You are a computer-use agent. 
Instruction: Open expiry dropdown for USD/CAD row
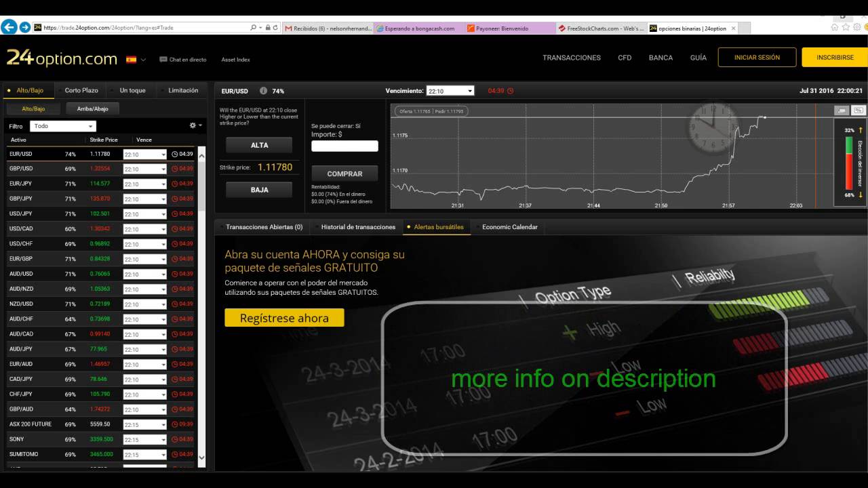[x=144, y=229]
